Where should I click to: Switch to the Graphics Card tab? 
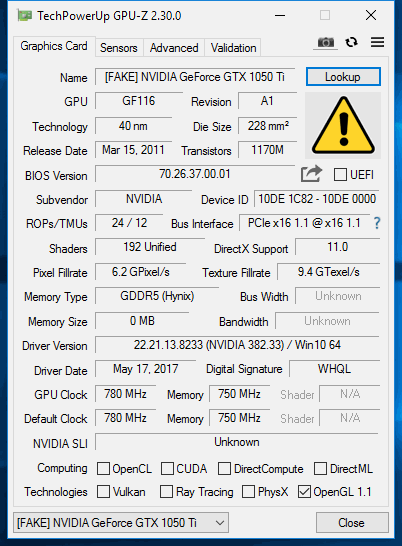tap(54, 46)
